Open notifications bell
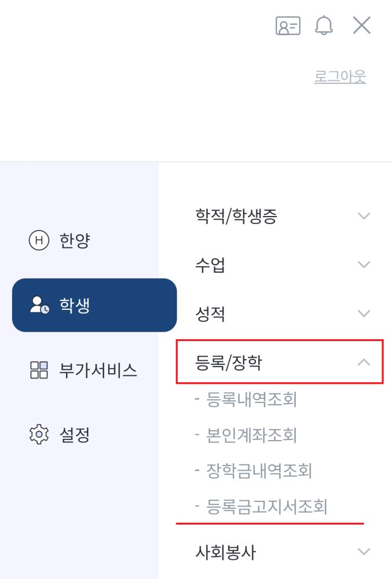 coord(324,25)
